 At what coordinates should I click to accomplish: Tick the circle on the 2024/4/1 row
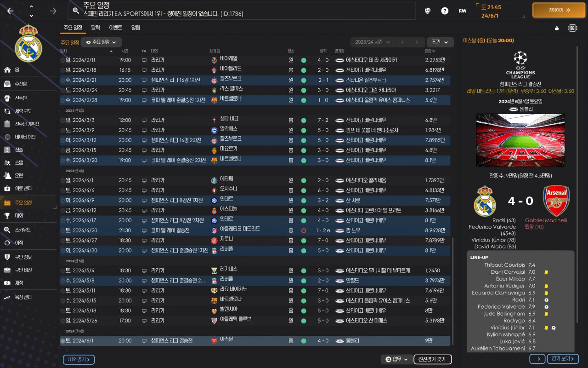pyautogui.click(x=63, y=180)
